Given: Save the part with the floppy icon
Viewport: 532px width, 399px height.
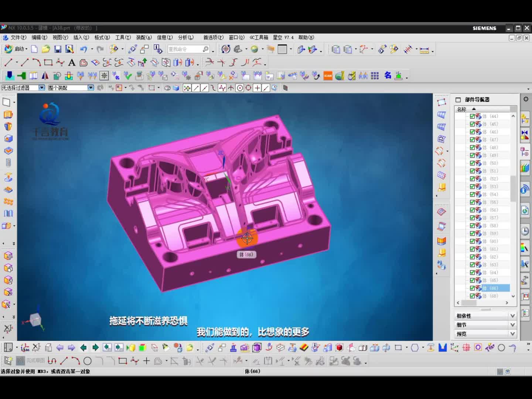Looking at the screenshot, I should coord(58,49).
